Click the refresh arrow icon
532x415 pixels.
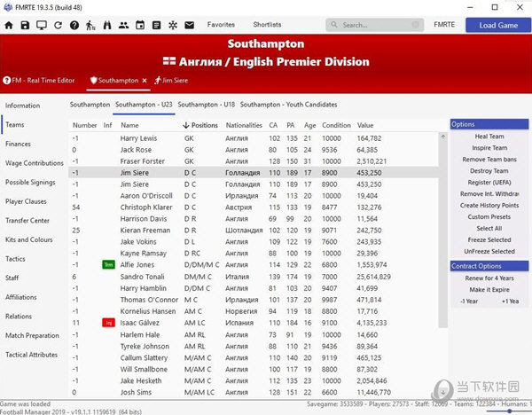coord(57,25)
